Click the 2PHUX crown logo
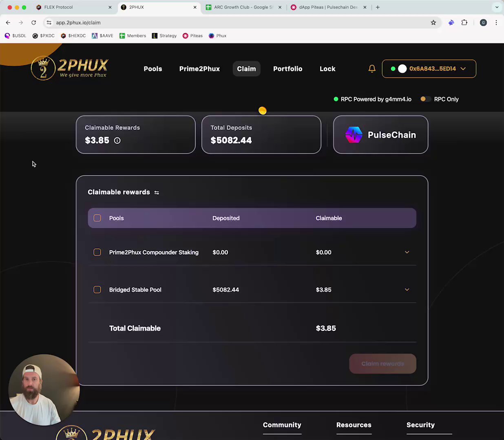The height and width of the screenshot is (440, 504). tap(70, 68)
